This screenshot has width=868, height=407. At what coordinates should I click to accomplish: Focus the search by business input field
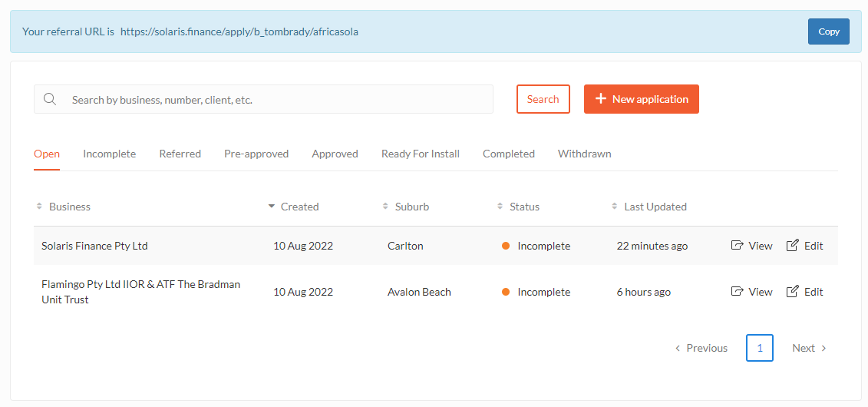pyautogui.click(x=263, y=99)
